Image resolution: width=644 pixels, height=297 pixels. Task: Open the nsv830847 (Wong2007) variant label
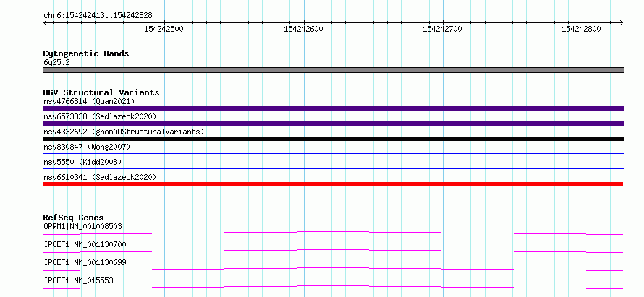[x=87, y=147]
